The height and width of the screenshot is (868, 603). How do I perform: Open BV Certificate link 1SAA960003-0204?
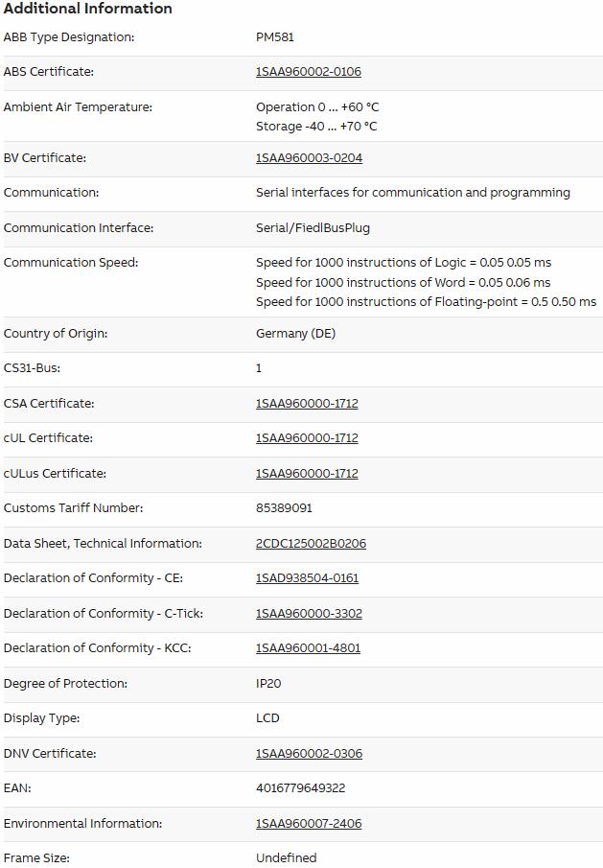pos(309,157)
